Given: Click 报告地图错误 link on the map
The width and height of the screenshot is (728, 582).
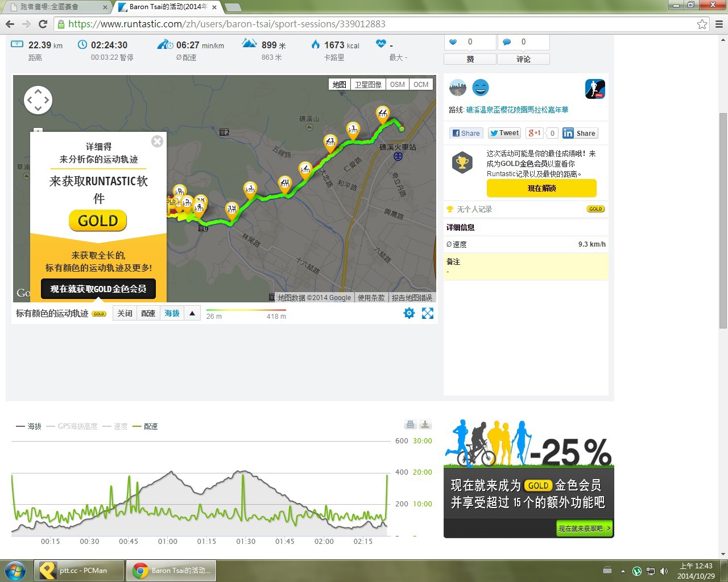Looking at the screenshot, I should point(412,298).
